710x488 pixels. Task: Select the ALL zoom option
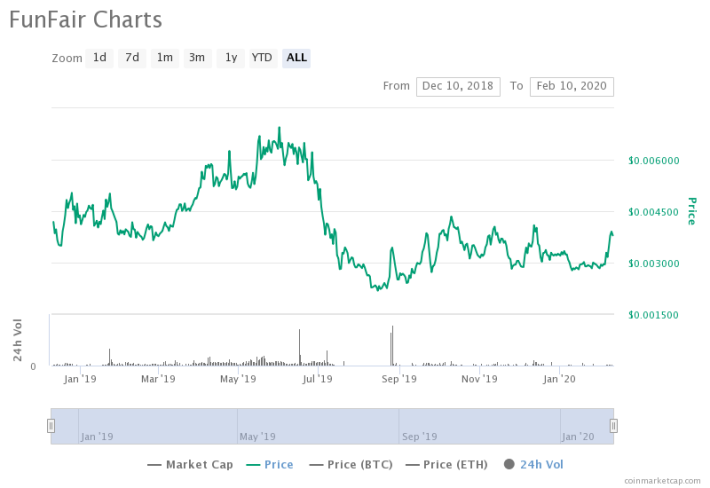click(x=296, y=58)
